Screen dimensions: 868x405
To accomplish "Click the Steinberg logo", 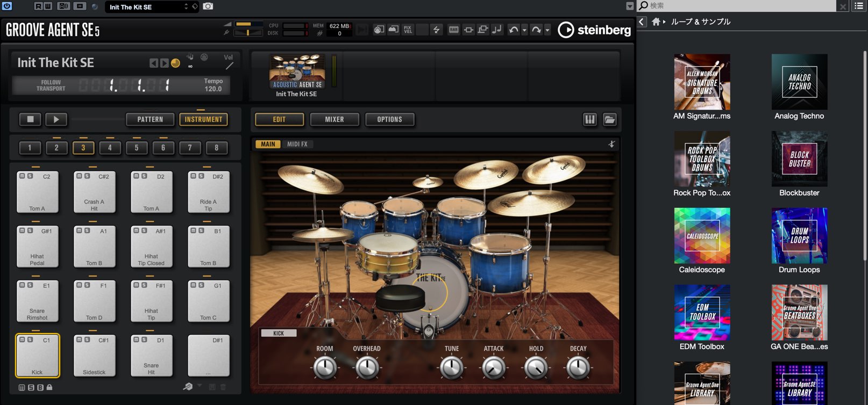I will 594,30.
